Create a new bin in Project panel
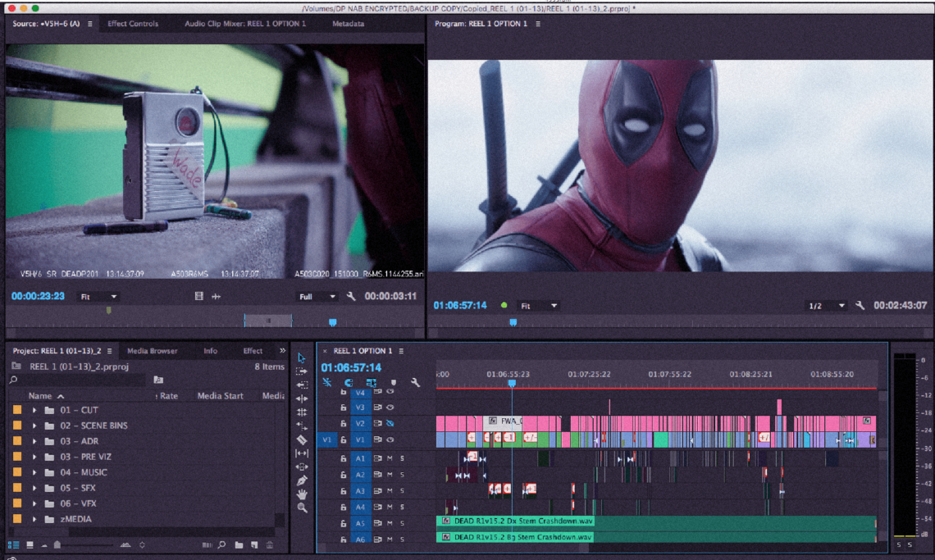 [239, 545]
